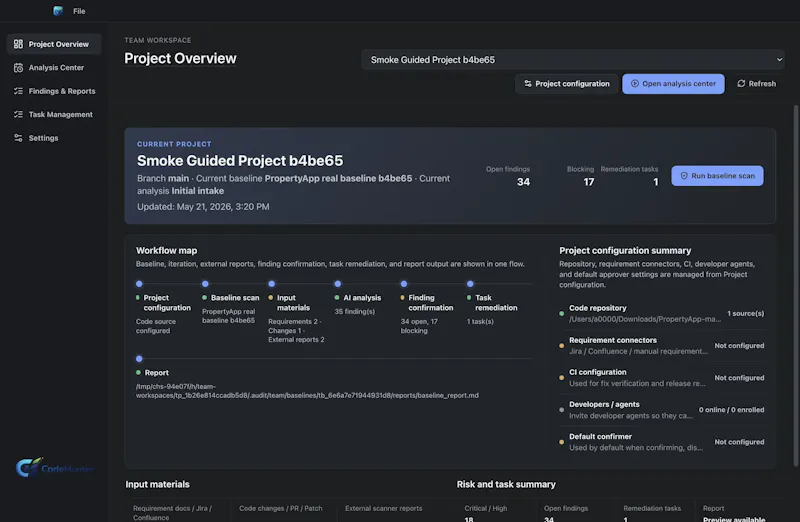Click 'Not configured' for CI configuration

[739, 378]
